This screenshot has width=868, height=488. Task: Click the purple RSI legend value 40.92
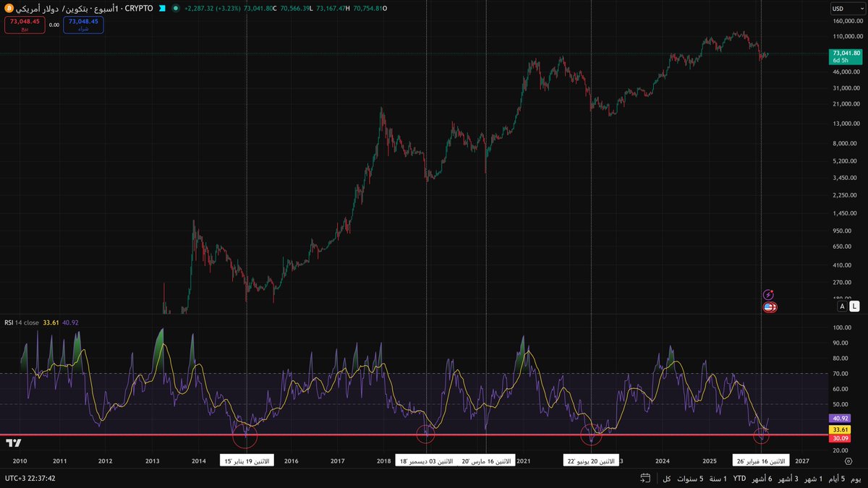coord(70,322)
